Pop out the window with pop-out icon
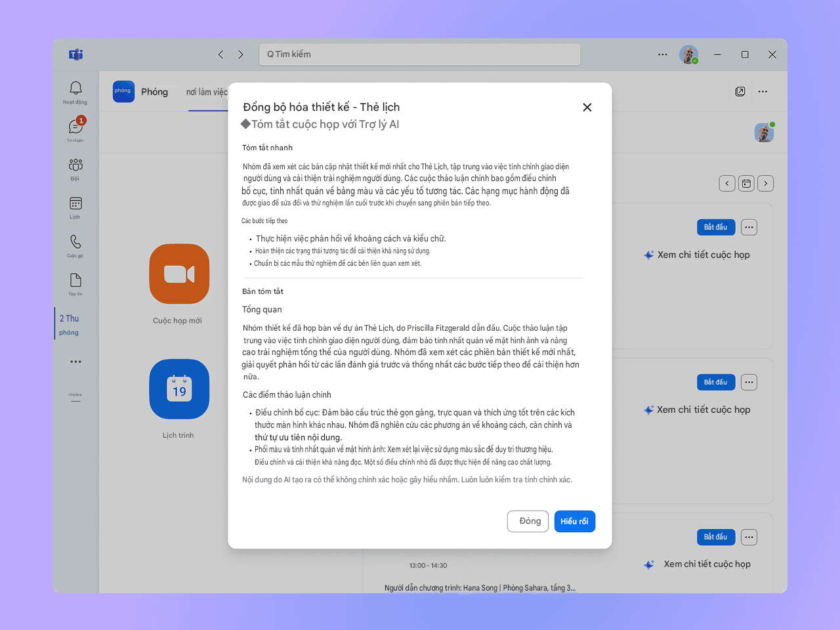The image size is (840, 630). coord(740,91)
